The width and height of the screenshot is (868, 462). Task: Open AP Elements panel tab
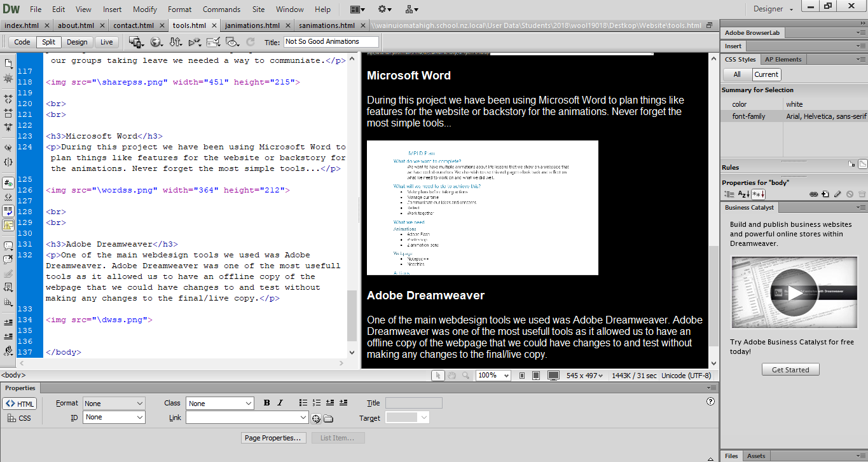tap(783, 59)
